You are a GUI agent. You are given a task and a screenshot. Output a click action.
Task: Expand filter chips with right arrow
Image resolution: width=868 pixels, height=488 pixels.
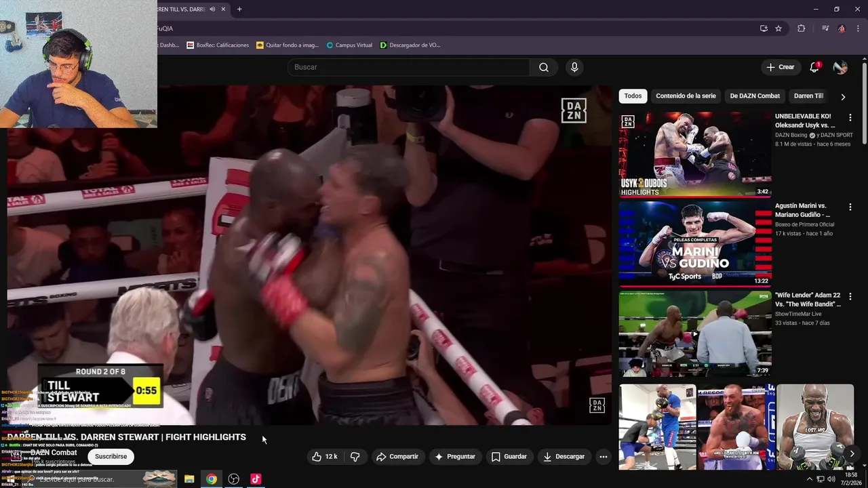[x=843, y=97]
